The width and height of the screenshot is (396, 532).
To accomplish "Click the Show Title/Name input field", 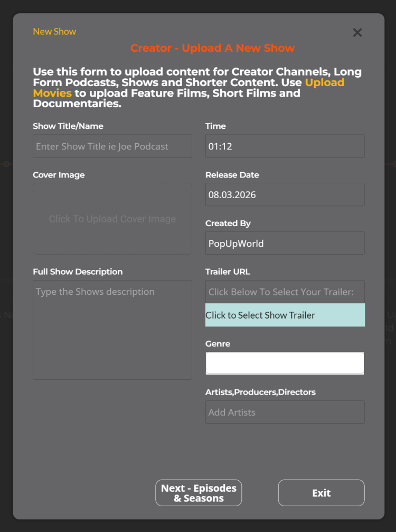I will pos(112,146).
